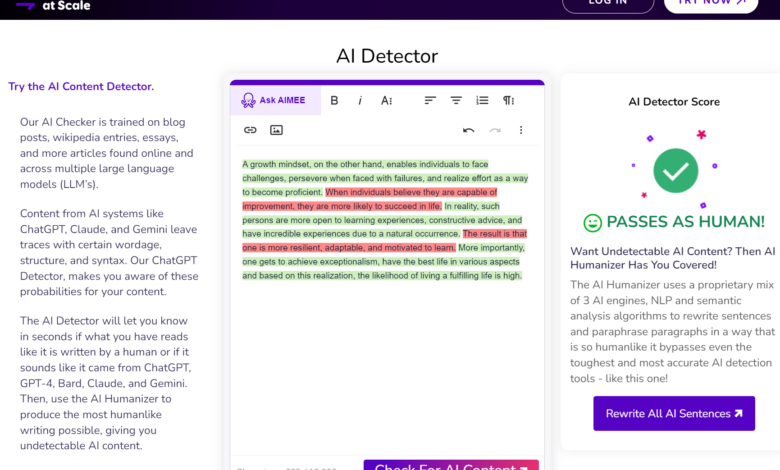Screen dimensions: 780x470
Task: Open the Ask AIMEE assistant
Action: pyautogui.click(x=275, y=100)
